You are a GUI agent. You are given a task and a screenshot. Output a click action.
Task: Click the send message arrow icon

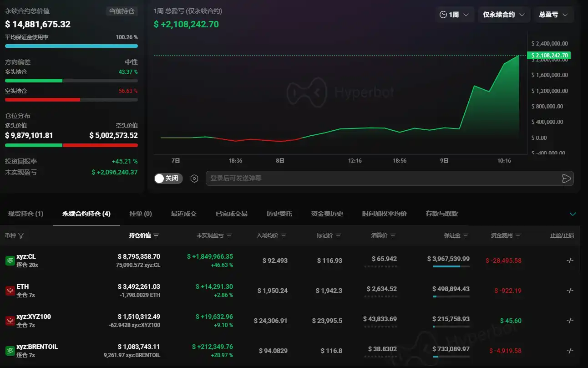(x=566, y=179)
